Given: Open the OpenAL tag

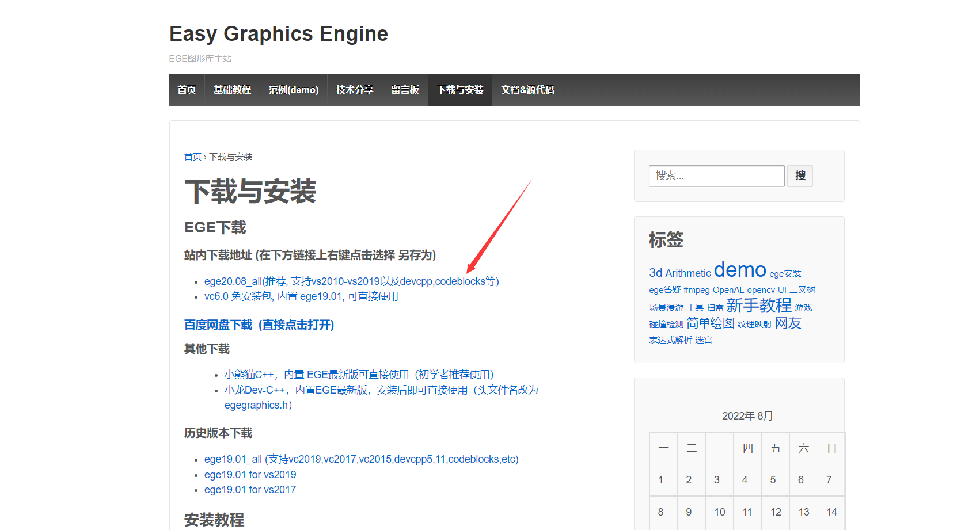Looking at the screenshot, I should click(x=728, y=290).
